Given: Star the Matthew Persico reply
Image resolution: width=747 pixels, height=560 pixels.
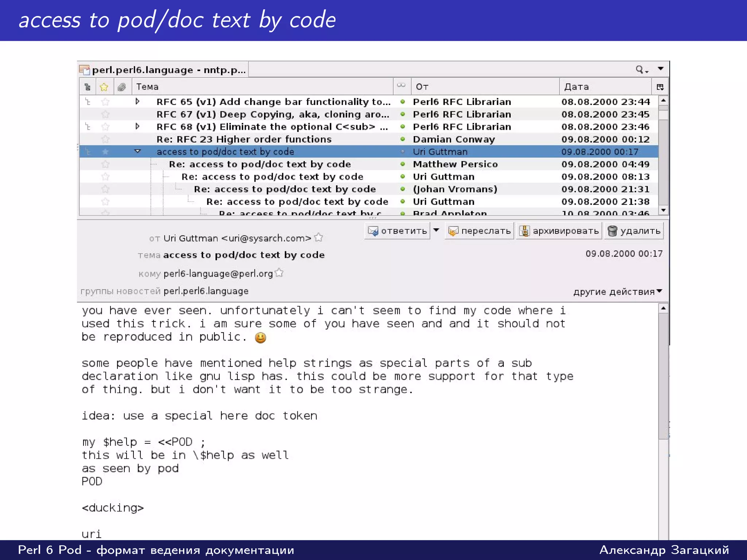Looking at the screenshot, I should pos(105,164).
